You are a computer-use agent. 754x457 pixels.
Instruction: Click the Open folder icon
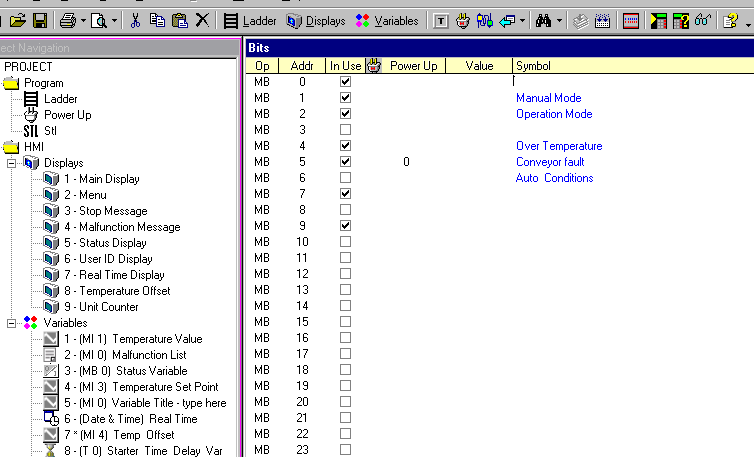tap(17, 20)
